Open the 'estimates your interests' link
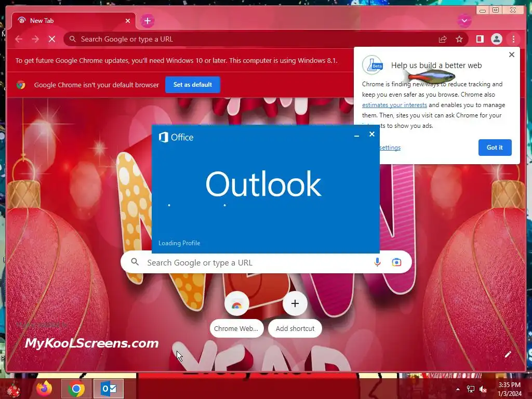The width and height of the screenshot is (532, 399). click(x=394, y=105)
